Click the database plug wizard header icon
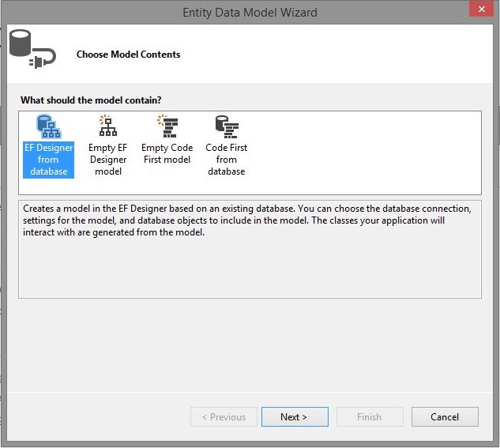The image size is (500, 448). tap(30, 51)
